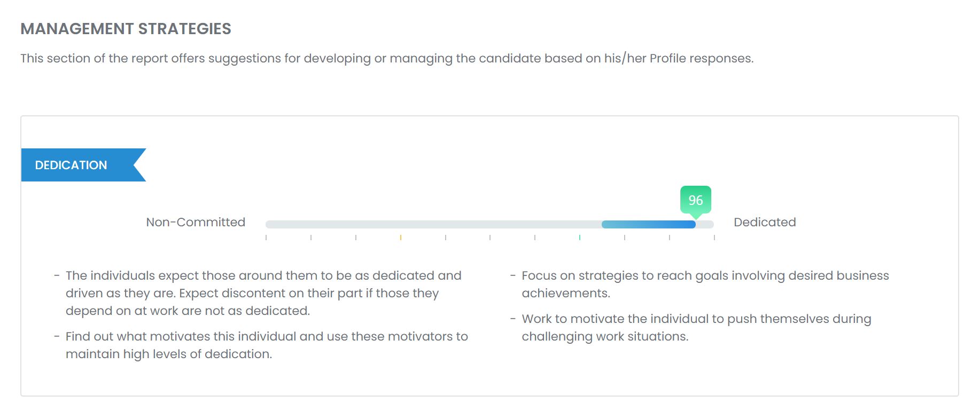This screenshot has width=980, height=411.
Task: Click the tip 'Work to motivate the individual'
Action: (x=696, y=327)
